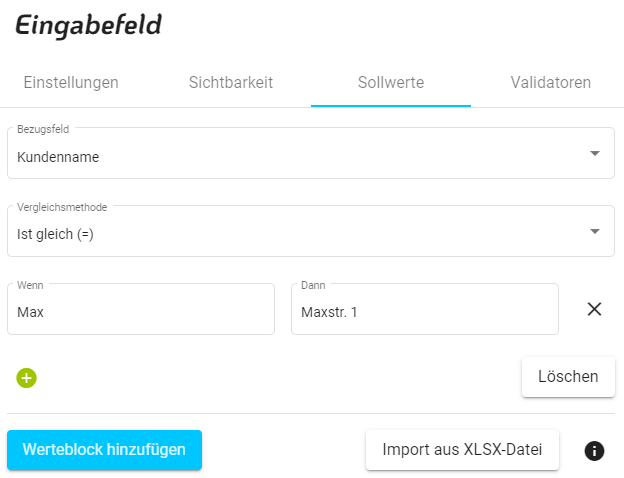Click the Werteblock hinzufügen button
The width and height of the screenshot is (624, 478).
[x=104, y=450]
